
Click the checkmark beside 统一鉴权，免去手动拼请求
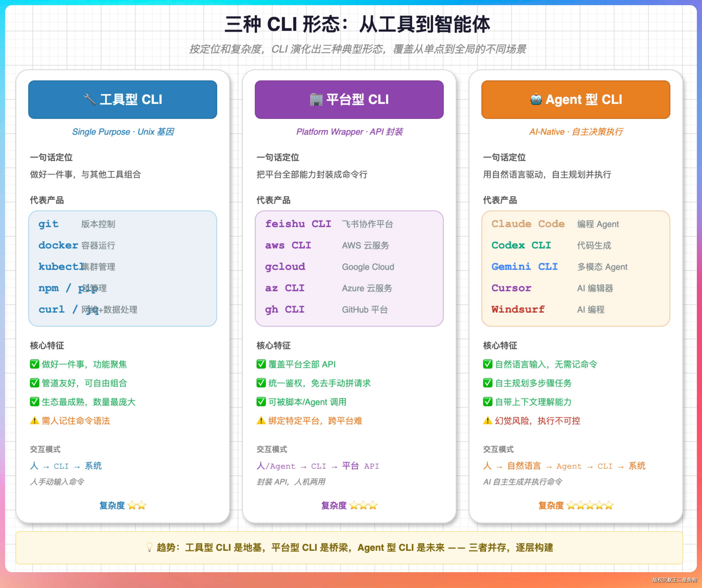261,383
